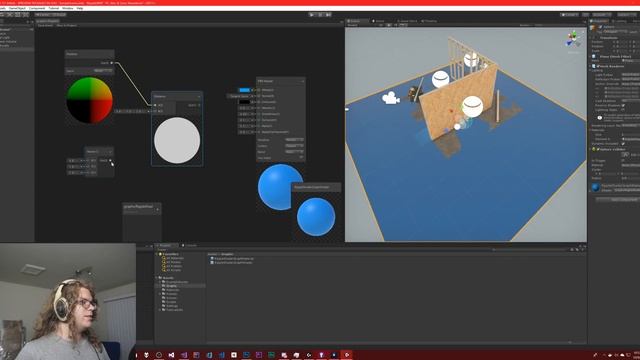Click the Distance node grey sphere preview
The image size is (640, 360).
point(177,140)
